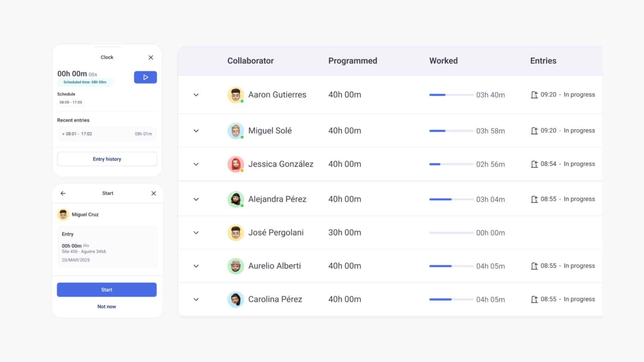
Task: Close the Clock panel
Action: 151,58
